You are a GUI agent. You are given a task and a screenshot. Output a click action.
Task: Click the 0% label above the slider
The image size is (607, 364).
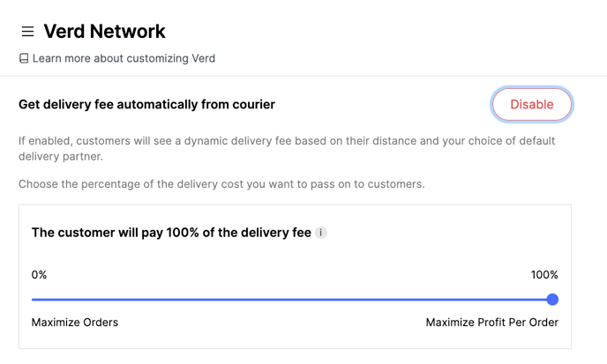point(39,275)
